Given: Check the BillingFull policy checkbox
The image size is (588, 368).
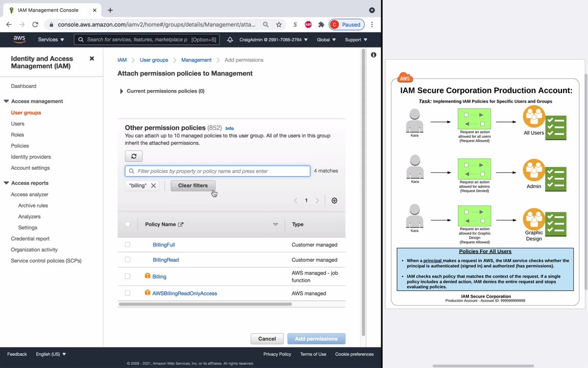Looking at the screenshot, I should point(128,244).
